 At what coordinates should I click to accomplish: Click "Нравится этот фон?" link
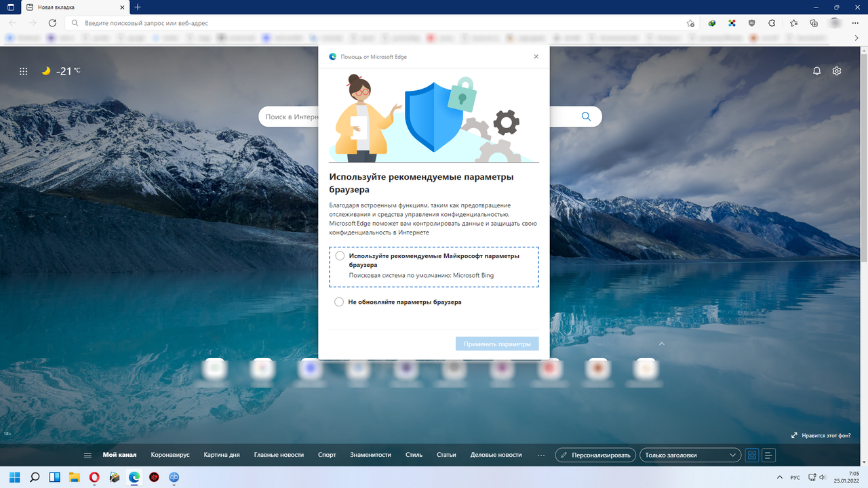tap(821, 436)
